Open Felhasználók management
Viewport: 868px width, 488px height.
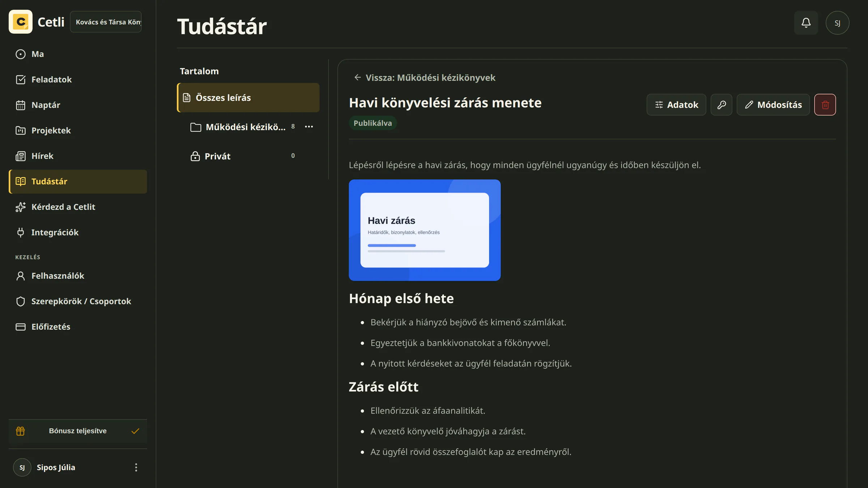pyautogui.click(x=78, y=276)
